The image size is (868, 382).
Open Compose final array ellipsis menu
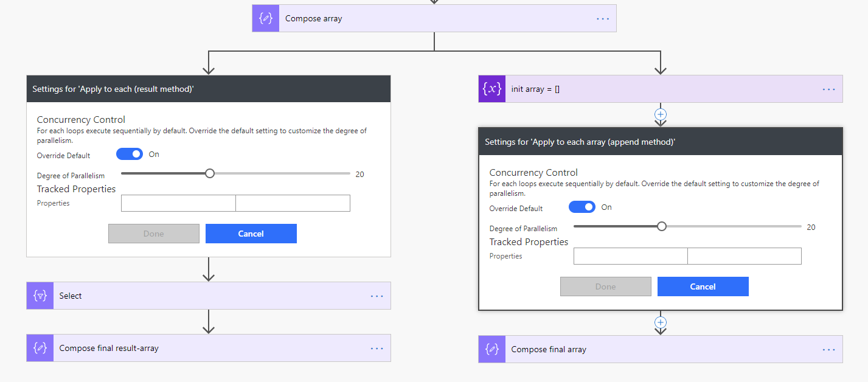[828, 349]
